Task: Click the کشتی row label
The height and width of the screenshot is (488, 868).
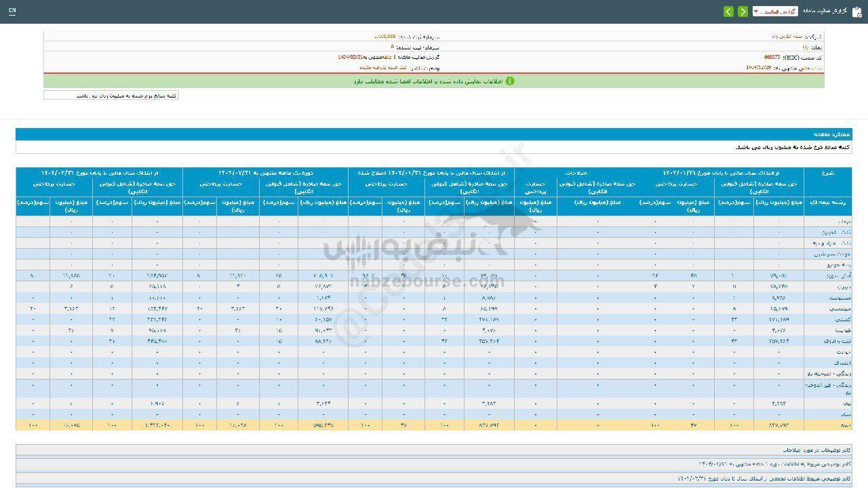Action: [x=844, y=319]
